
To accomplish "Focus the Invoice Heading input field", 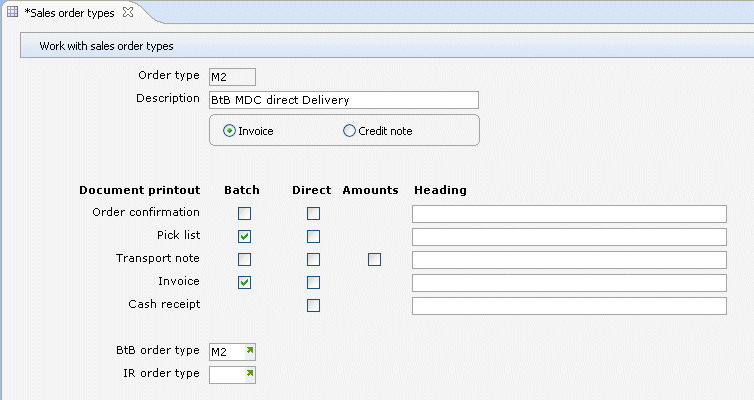I will 568,282.
